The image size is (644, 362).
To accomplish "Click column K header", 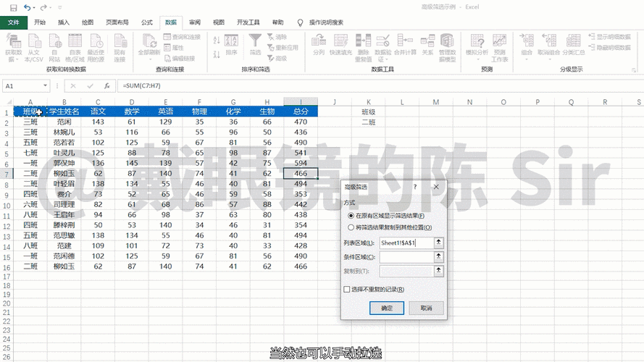I will point(369,102).
